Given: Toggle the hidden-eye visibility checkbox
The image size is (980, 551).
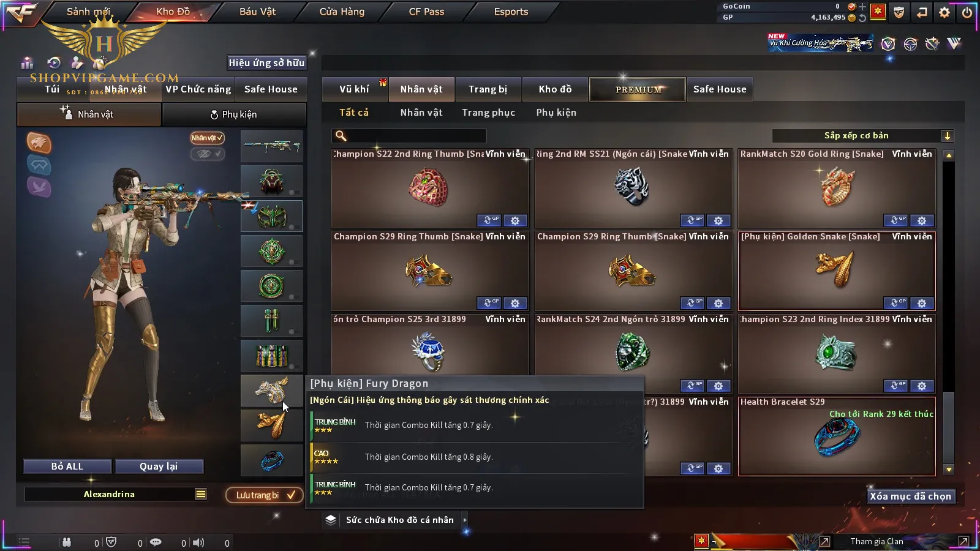Looking at the screenshot, I should 207,154.
